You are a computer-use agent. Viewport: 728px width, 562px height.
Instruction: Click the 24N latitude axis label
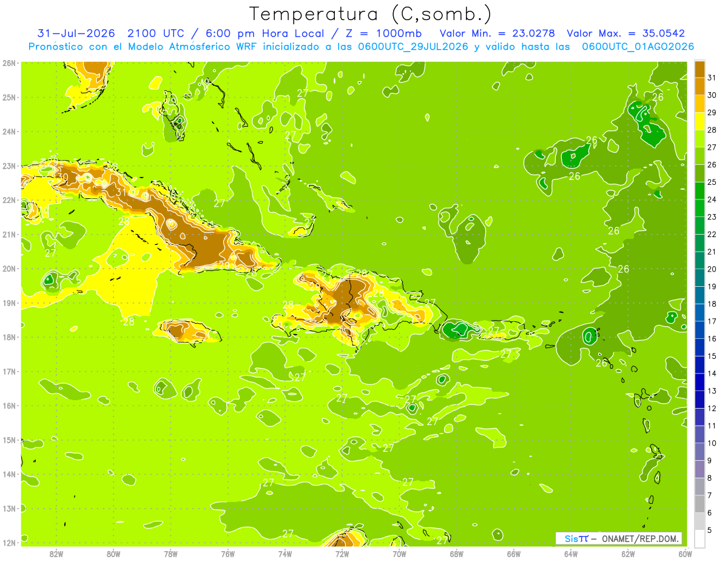tap(8, 132)
